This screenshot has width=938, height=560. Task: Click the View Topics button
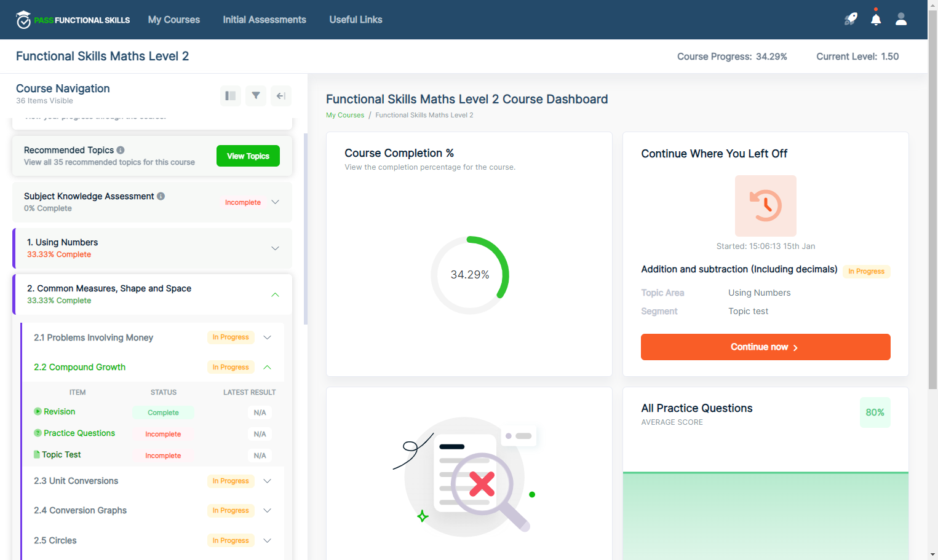click(x=248, y=156)
